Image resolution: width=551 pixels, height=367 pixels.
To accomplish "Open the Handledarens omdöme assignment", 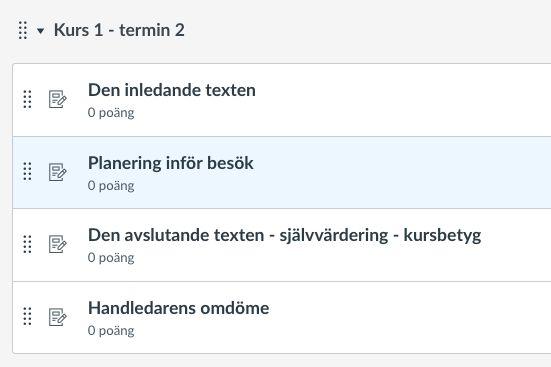I will [x=179, y=308].
